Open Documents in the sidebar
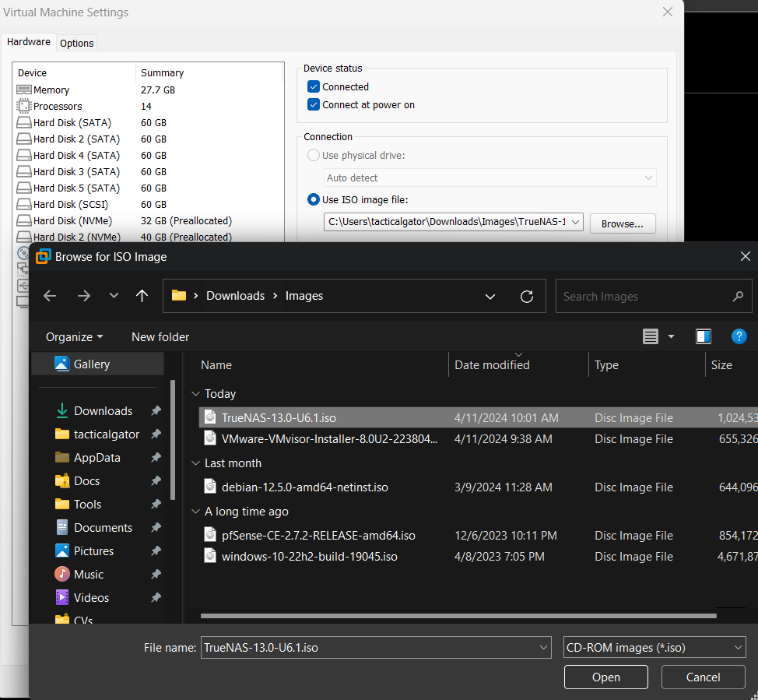Screen dimensions: 758x700 (x=103, y=527)
